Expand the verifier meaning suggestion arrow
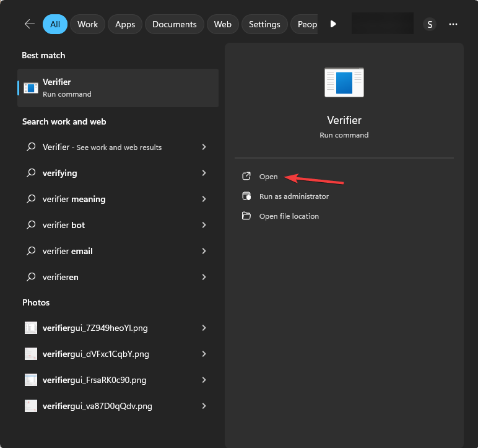Screen dimensions: 478x448 point(204,200)
